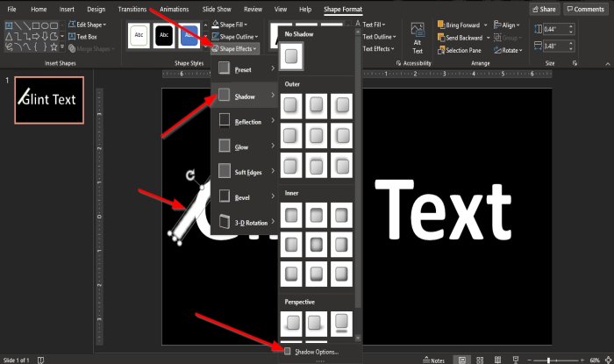Open the Reflection submenu
614x364 pixels.
(x=245, y=121)
